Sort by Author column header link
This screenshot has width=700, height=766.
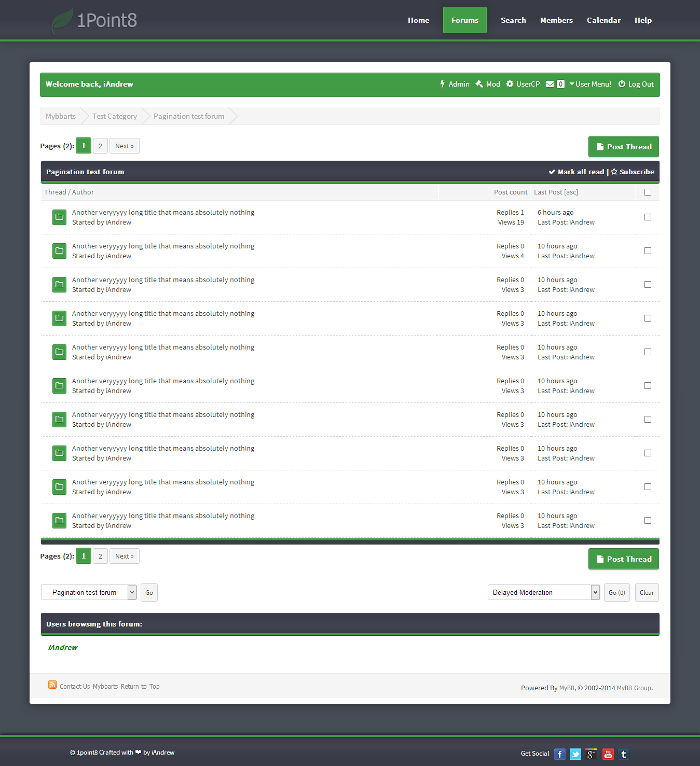(x=83, y=192)
